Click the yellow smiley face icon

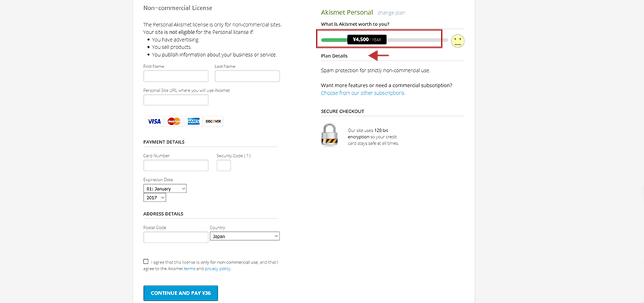click(458, 41)
